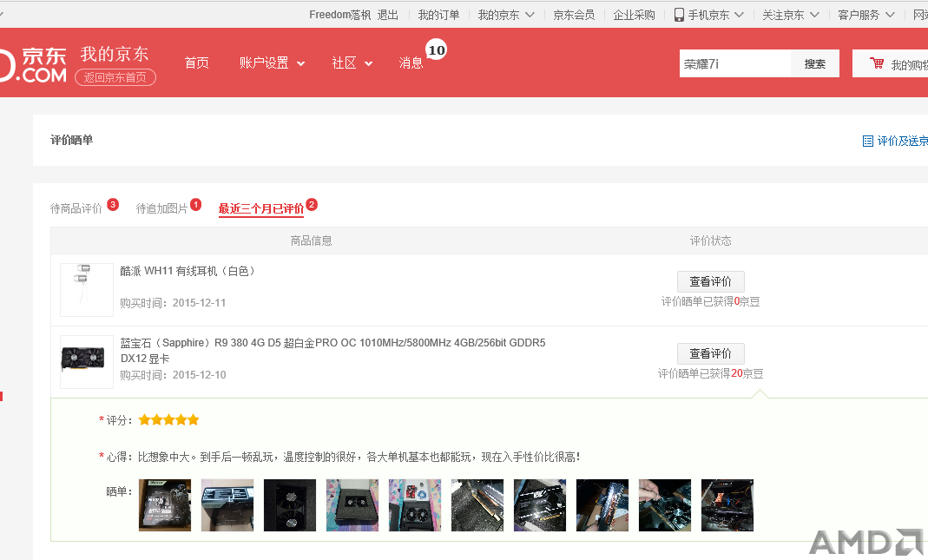This screenshot has width=928, height=560.
Task: Click the 评价及送京豆 link
Action: [902, 141]
